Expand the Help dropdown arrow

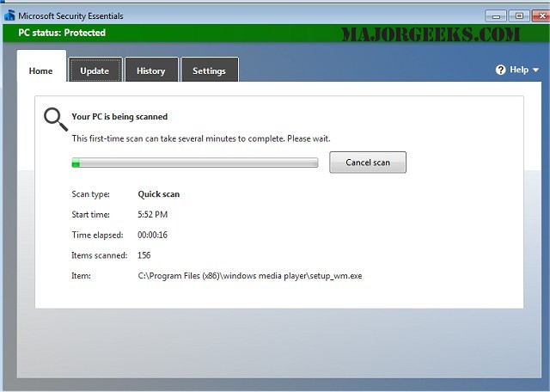coord(535,70)
